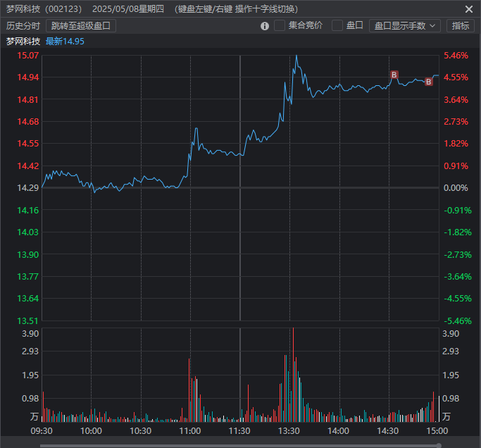This screenshot has width=481, height=448.
Task: Select the 历史分时 tab label
Action: (23, 25)
